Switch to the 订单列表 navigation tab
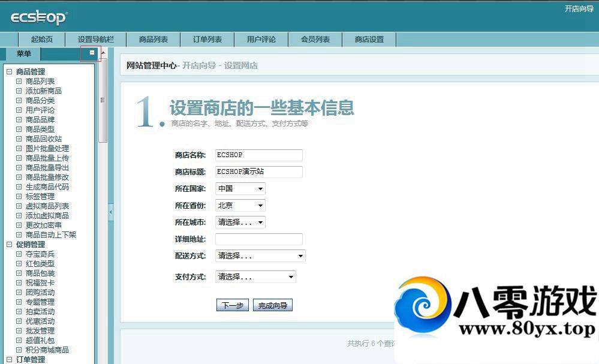 [x=207, y=40]
